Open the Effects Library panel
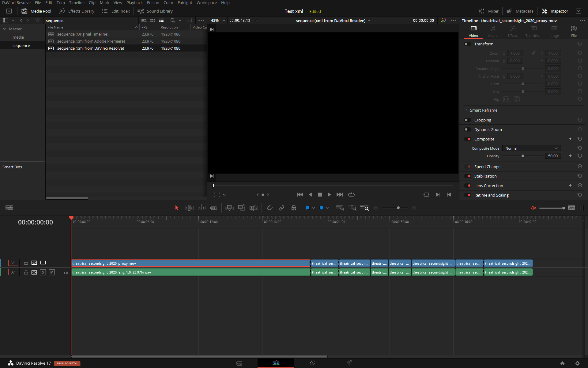Screen dimensions: 588x368 [77, 11]
